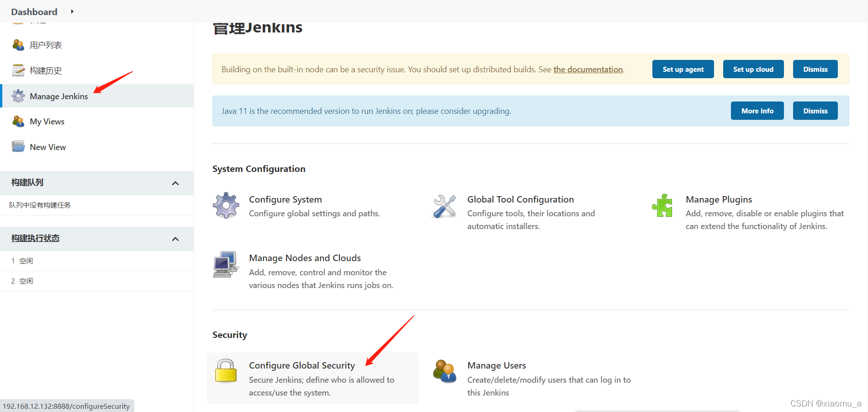Open the Manage Plugins link
Viewport: 868px width, 412px height.
pos(719,199)
